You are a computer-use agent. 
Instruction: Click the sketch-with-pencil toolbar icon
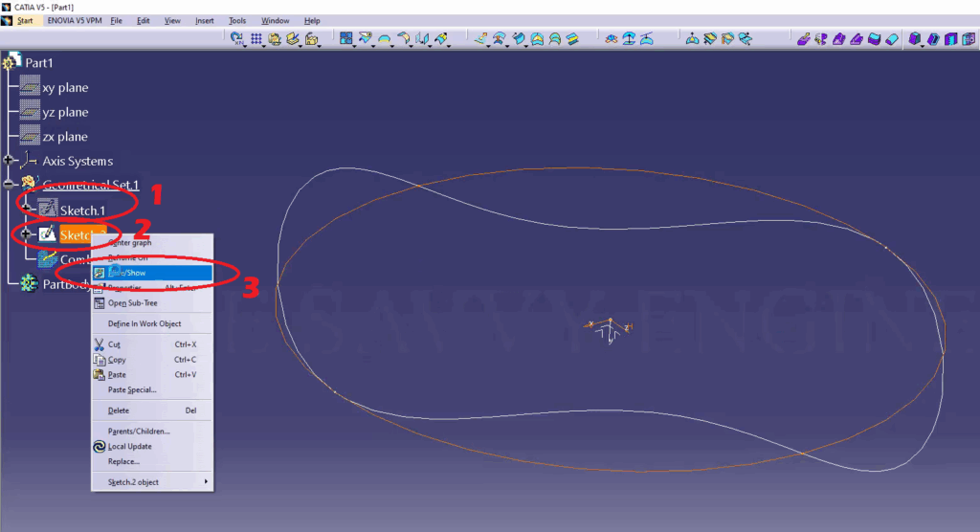pos(293,39)
